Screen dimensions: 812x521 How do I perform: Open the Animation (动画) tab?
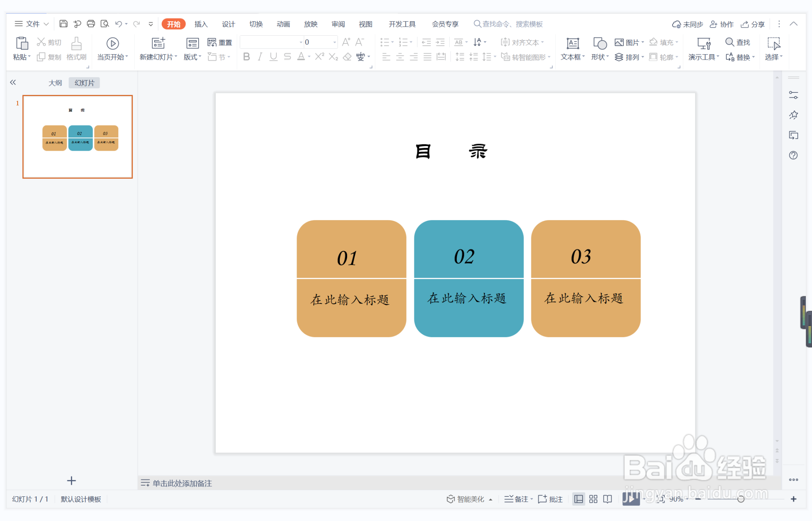tap(283, 24)
